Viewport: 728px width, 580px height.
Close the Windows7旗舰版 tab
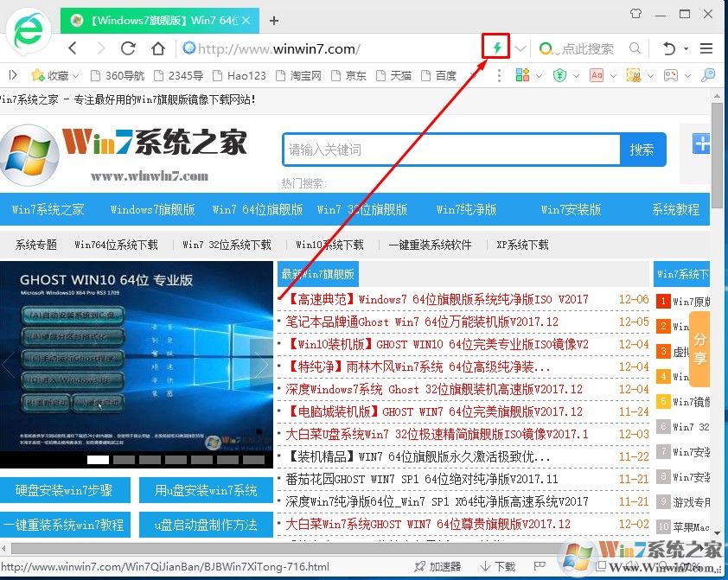tap(246, 20)
